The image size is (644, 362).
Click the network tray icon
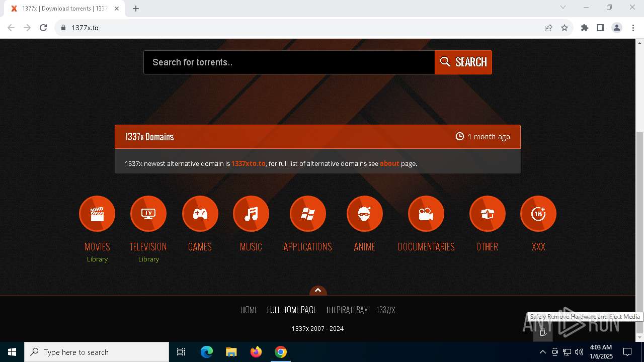(567, 352)
